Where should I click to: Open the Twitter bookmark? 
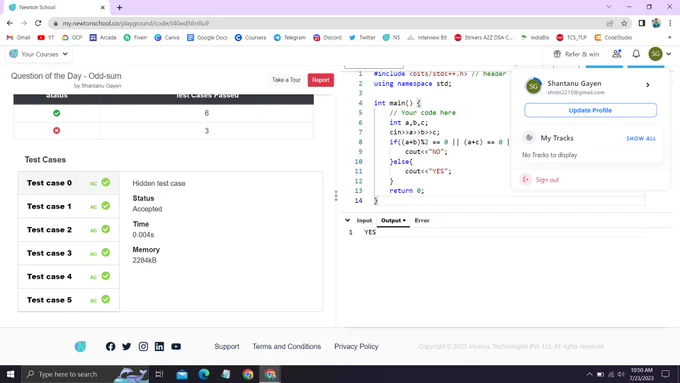tap(362, 38)
